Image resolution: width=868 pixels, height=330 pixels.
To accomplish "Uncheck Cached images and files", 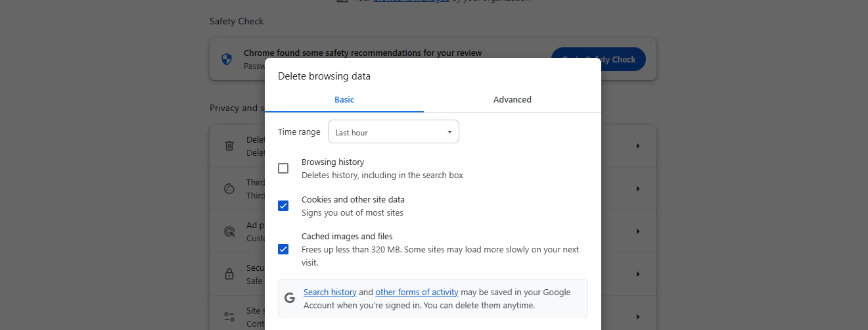I will (283, 249).
